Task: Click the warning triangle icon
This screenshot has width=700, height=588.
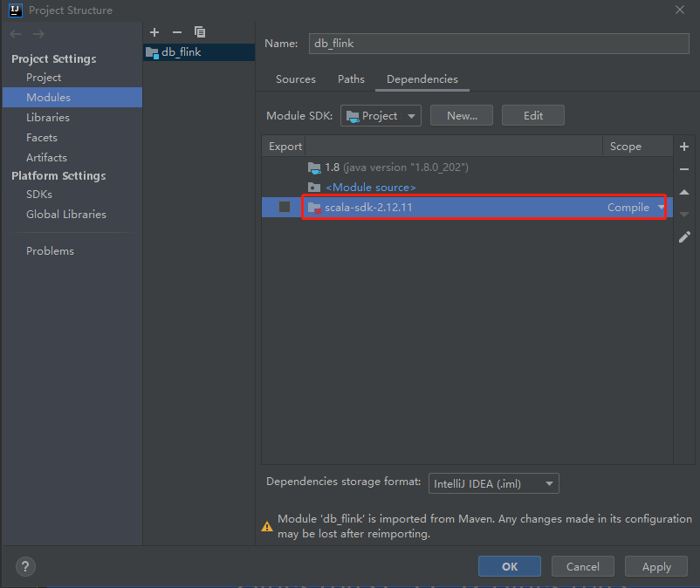Action: point(267,526)
